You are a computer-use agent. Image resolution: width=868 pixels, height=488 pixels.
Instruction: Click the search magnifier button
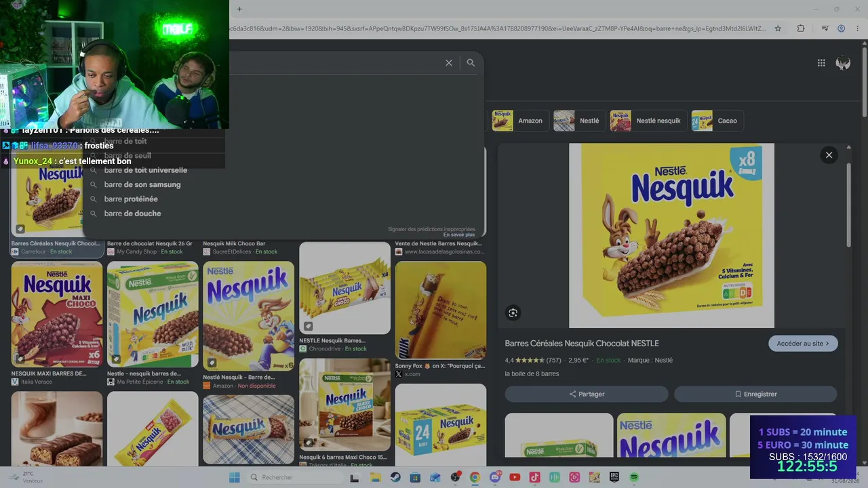(471, 62)
